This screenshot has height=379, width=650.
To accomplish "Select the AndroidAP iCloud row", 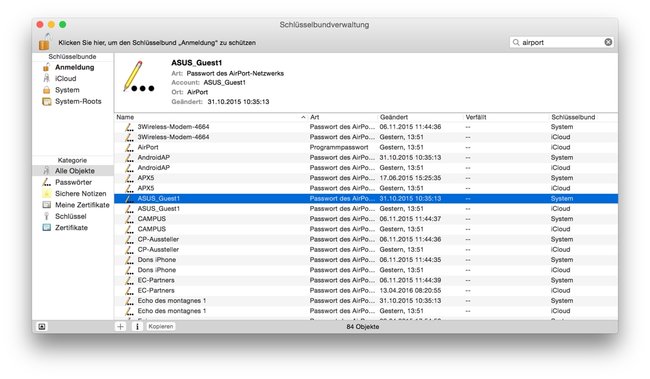I will (366, 168).
